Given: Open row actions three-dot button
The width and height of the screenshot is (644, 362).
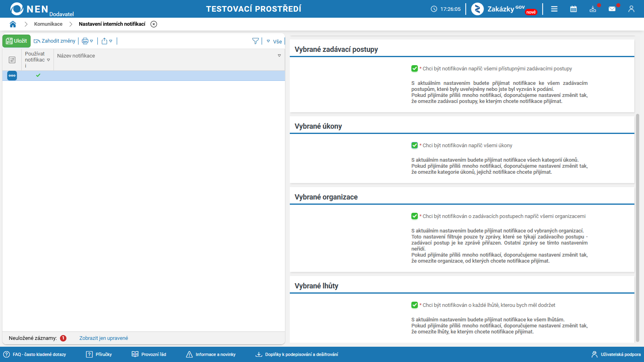Looking at the screenshot, I should pyautogui.click(x=12, y=76).
